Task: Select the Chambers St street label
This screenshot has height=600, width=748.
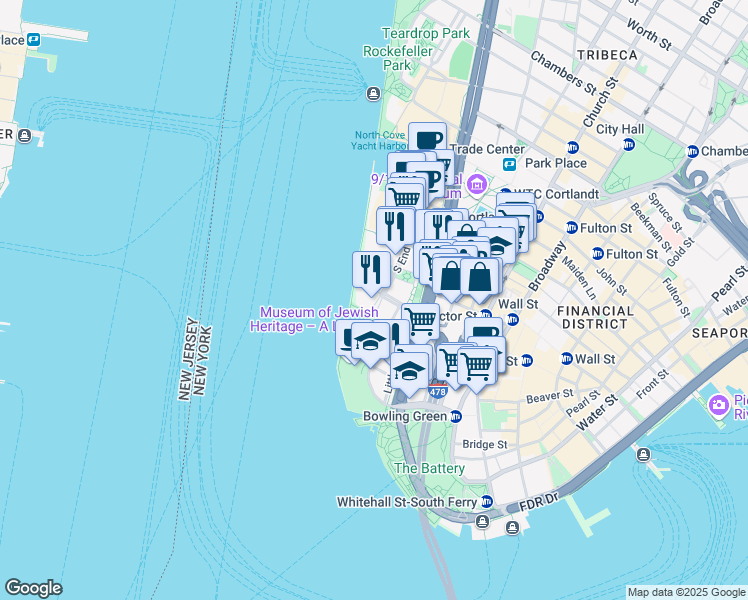Action: pos(563,73)
